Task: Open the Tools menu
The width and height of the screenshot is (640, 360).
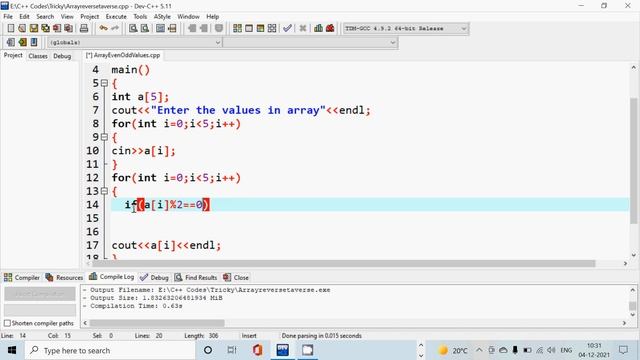Action: pyautogui.click(x=140, y=16)
